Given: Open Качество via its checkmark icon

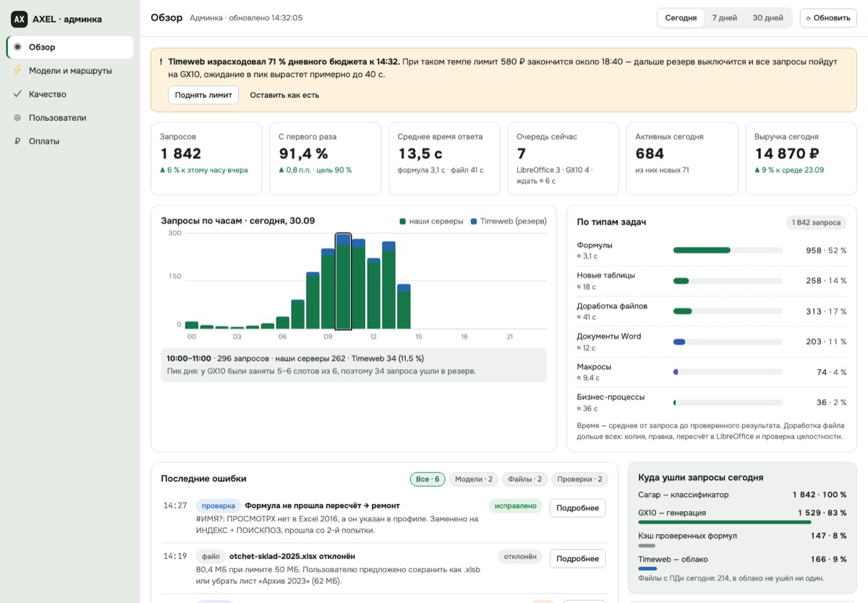Looking at the screenshot, I should click(17, 94).
